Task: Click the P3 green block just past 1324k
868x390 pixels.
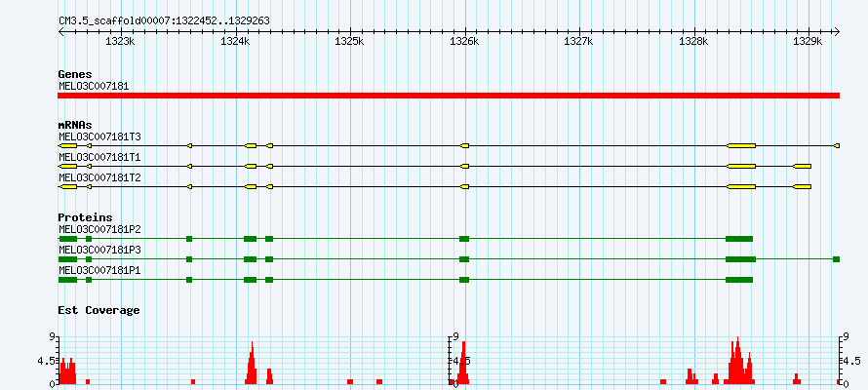Action: 251,259
